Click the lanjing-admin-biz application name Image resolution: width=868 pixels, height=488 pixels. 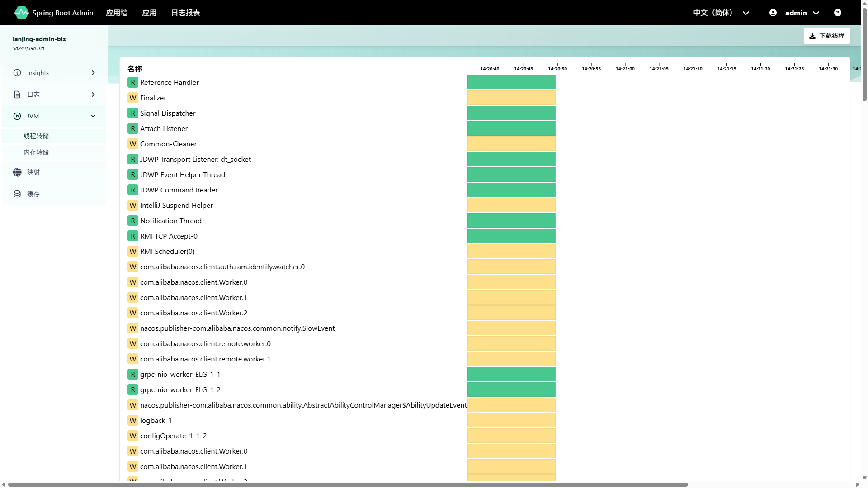[39, 39]
